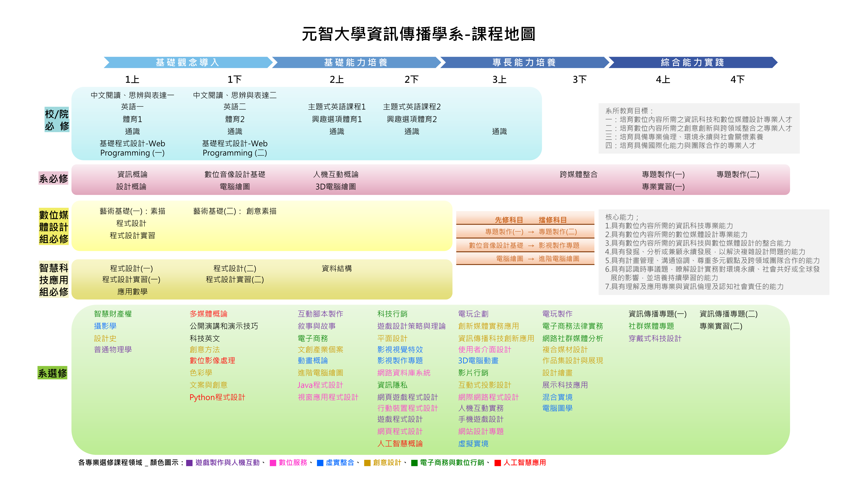Click the purple 遊戲製作與人機互動 legend square
868x488 pixels.
(189, 463)
